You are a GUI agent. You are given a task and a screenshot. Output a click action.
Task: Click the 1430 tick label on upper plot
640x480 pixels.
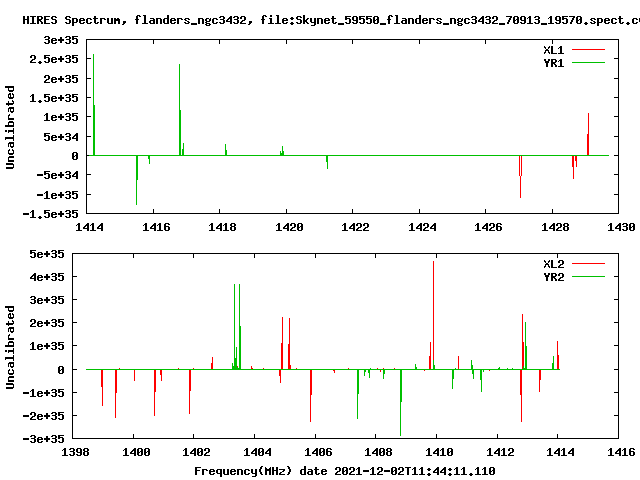(621, 227)
